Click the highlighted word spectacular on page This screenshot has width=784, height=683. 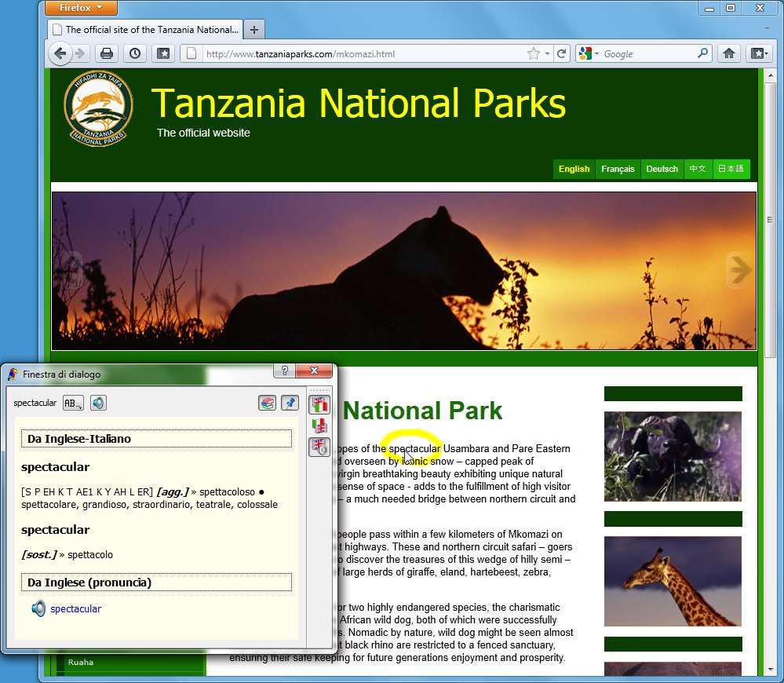(414, 448)
